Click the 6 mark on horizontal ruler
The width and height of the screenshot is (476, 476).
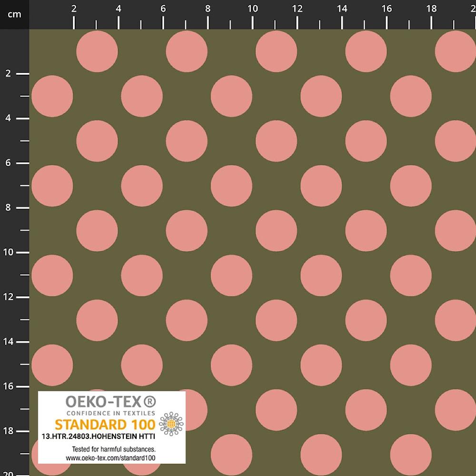(163, 9)
